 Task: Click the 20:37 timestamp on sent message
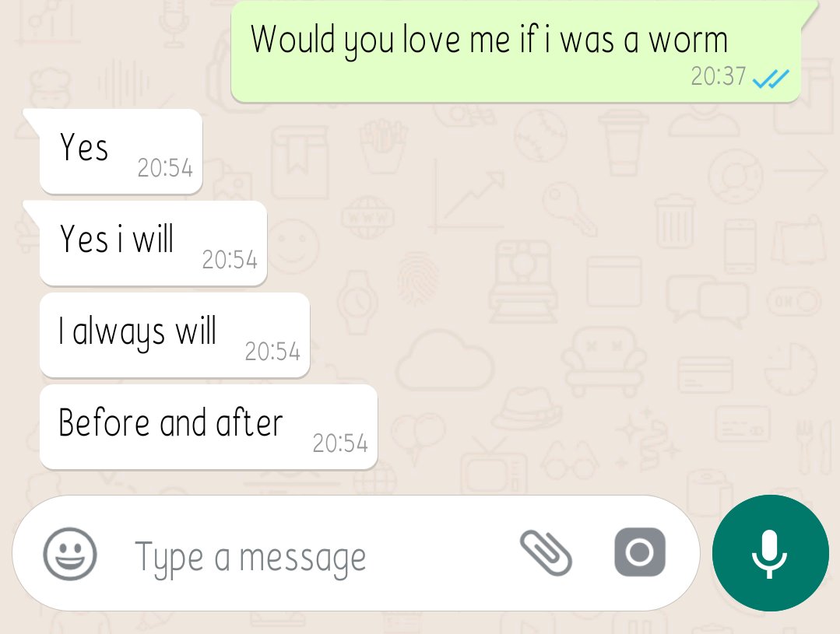point(718,76)
